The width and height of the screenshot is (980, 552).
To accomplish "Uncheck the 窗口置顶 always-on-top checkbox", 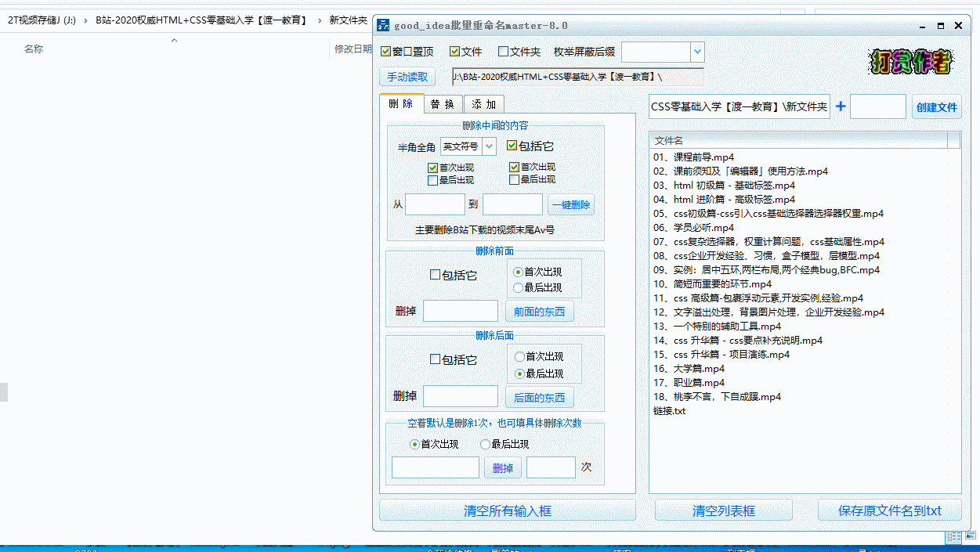I will point(385,52).
